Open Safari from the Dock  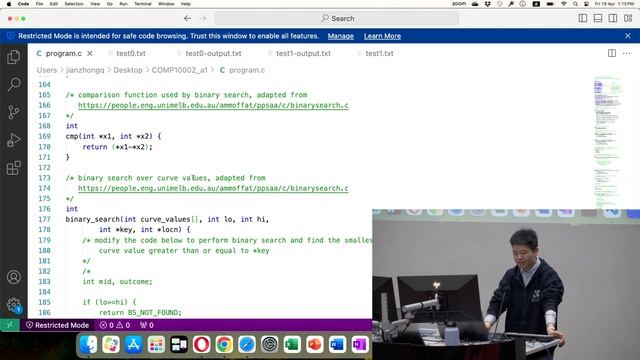tap(247, 344)
